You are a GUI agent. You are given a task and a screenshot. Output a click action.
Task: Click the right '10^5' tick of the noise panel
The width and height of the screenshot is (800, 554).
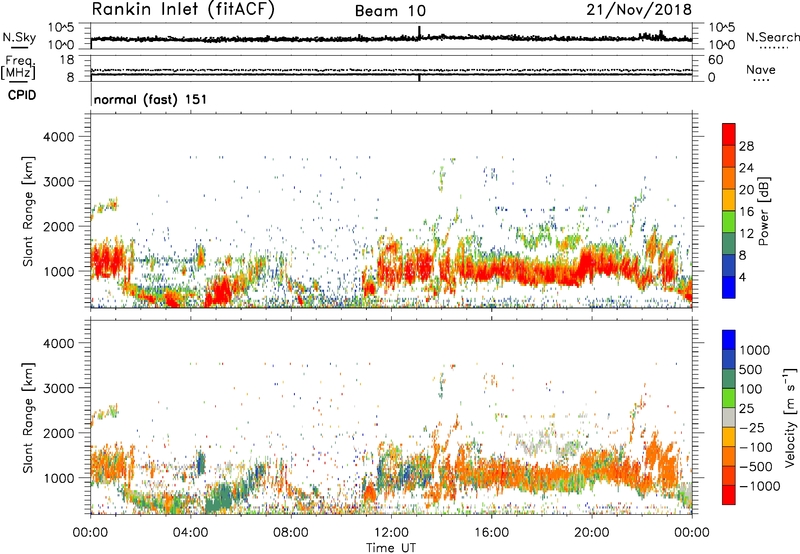tap(722, 28)
